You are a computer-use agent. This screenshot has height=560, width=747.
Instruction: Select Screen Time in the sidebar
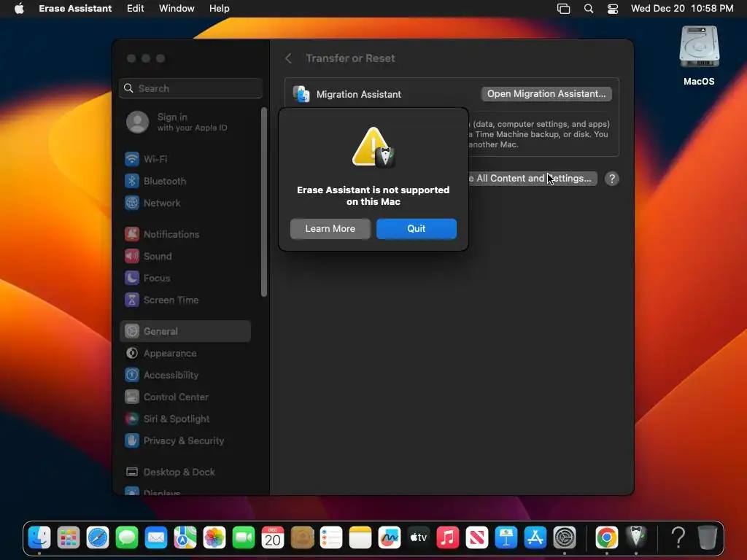click(x=186, y=300)
